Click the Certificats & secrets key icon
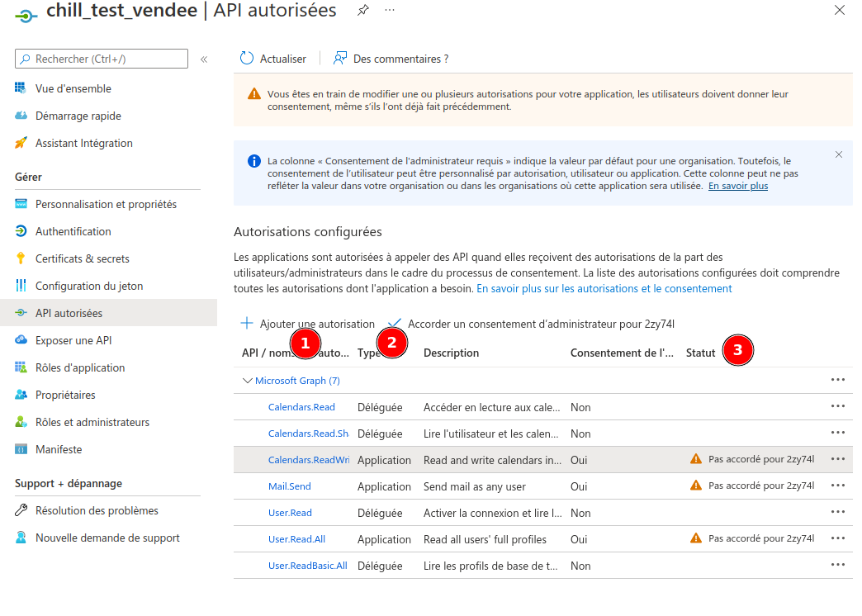The image size is (862, 616). coord(21,258)
